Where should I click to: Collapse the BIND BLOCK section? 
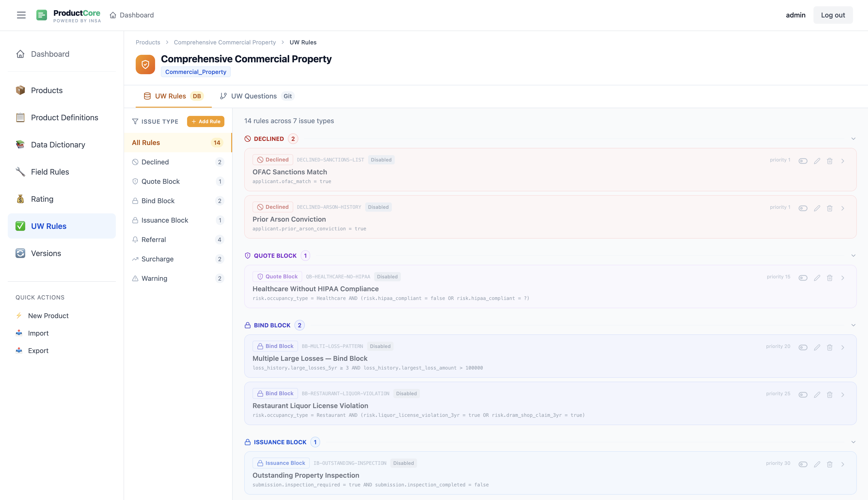853,325
